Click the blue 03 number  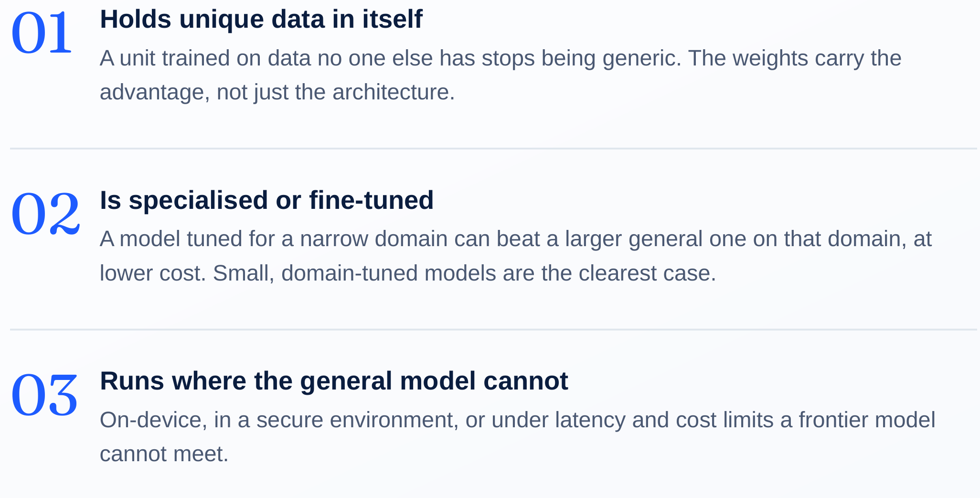coord(44,395)
